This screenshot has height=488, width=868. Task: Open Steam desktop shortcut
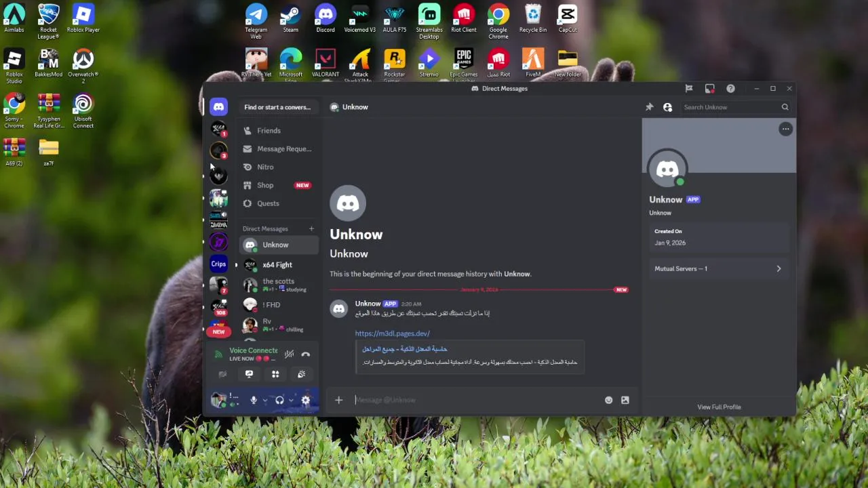[291, 18]
